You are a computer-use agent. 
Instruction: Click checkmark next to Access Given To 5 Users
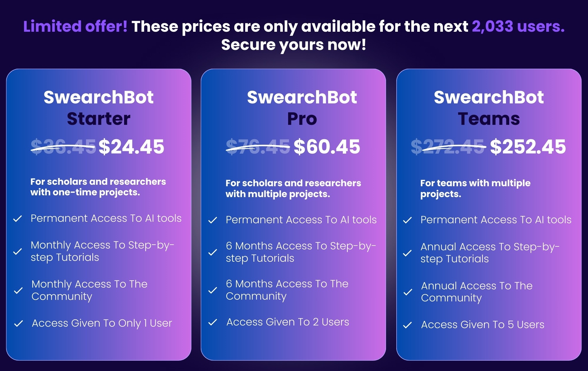coord(407,325)
